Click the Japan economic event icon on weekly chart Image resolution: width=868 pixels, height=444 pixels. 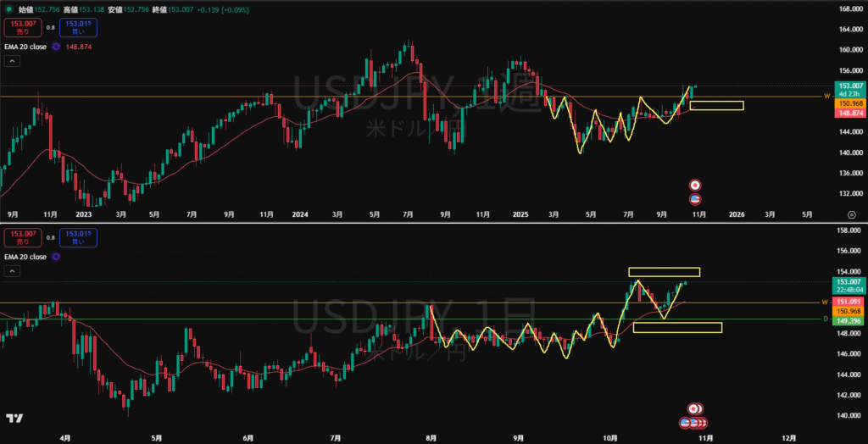point(695,185)
